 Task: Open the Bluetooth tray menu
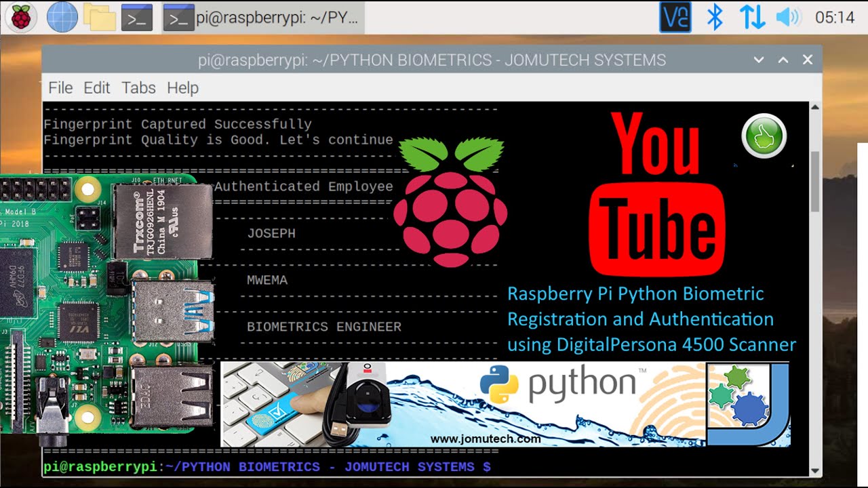pyautogui.click(x=714, y=17)
